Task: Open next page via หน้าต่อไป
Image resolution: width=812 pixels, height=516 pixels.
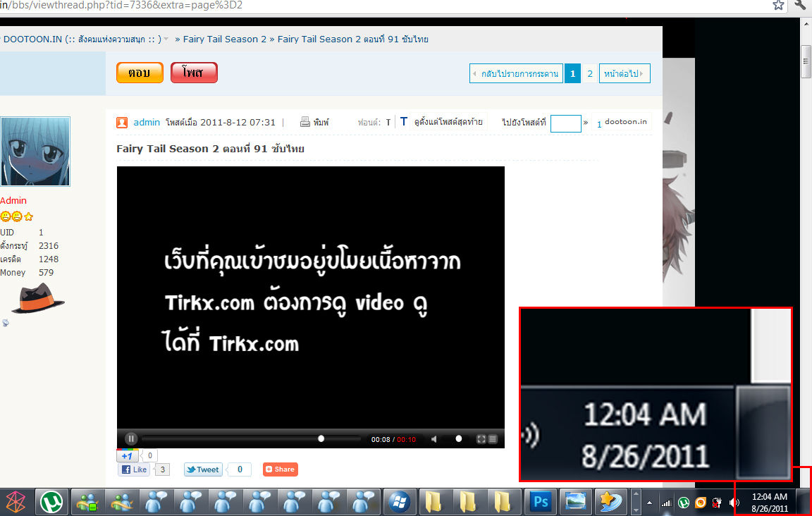Action: click(x=625, y=73)
